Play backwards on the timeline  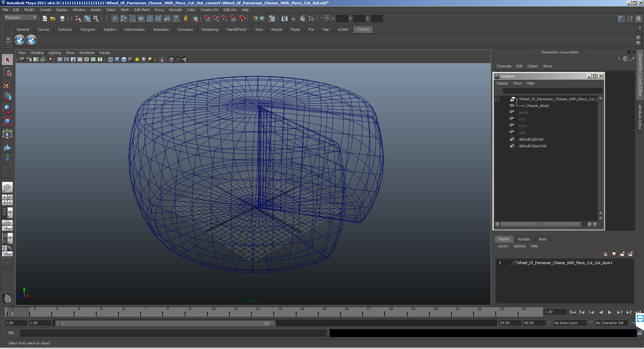click(x=601, y=312)
